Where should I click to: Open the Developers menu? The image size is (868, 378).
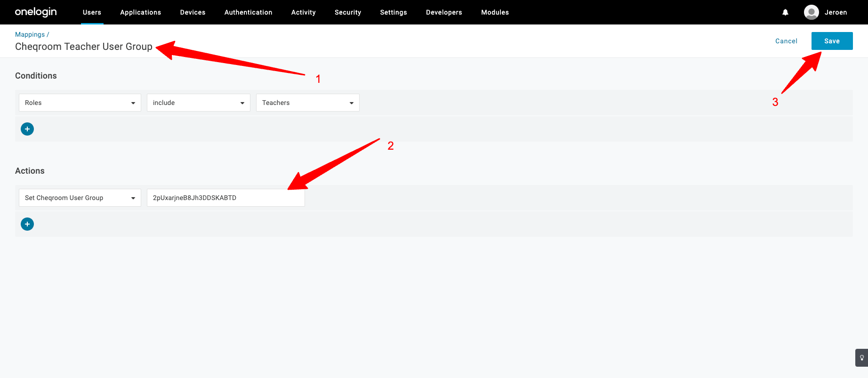444,12
